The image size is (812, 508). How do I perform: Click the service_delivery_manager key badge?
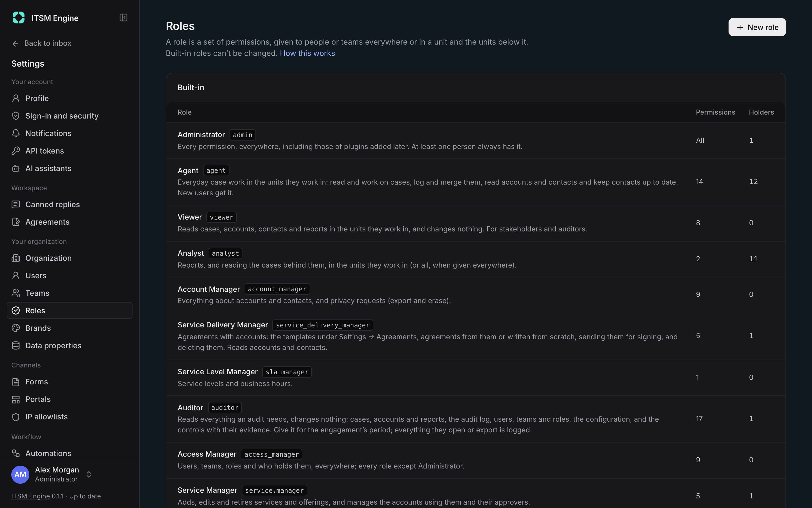click(323, 325)
